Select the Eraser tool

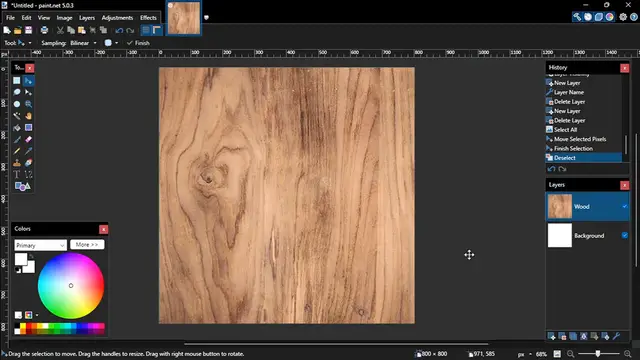[28, 140]
